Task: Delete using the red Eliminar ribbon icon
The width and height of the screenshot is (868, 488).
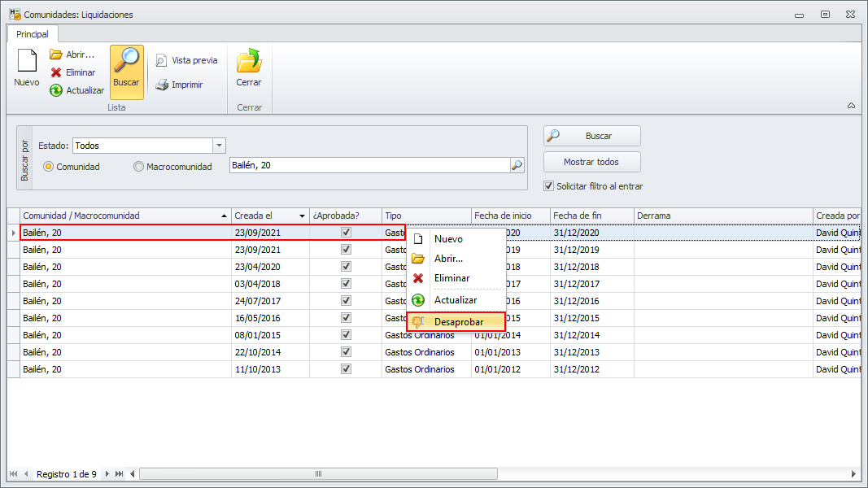Action: click(x=73, y=72)
